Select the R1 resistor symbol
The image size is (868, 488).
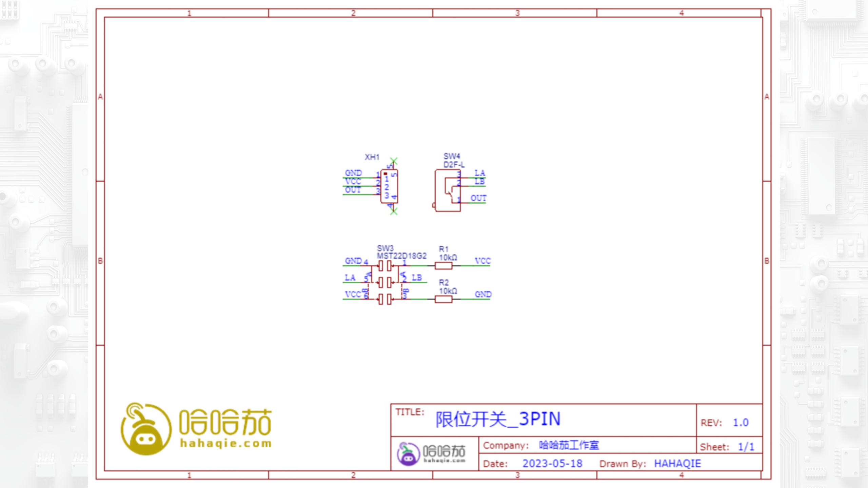pos(443,266)
